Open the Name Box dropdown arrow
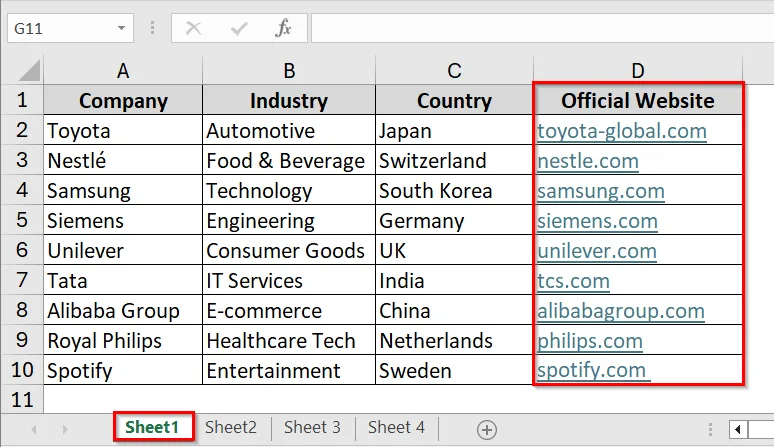Image resolution: width=774 pixels, height=447 pixels. (x=121, y=28)
